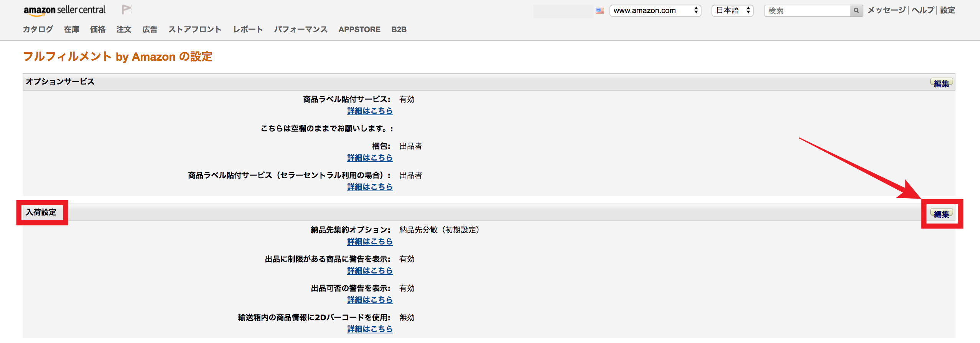Open the B2B menu
Viewport: 980px width, 343px height.
click(x=399, y=30)
